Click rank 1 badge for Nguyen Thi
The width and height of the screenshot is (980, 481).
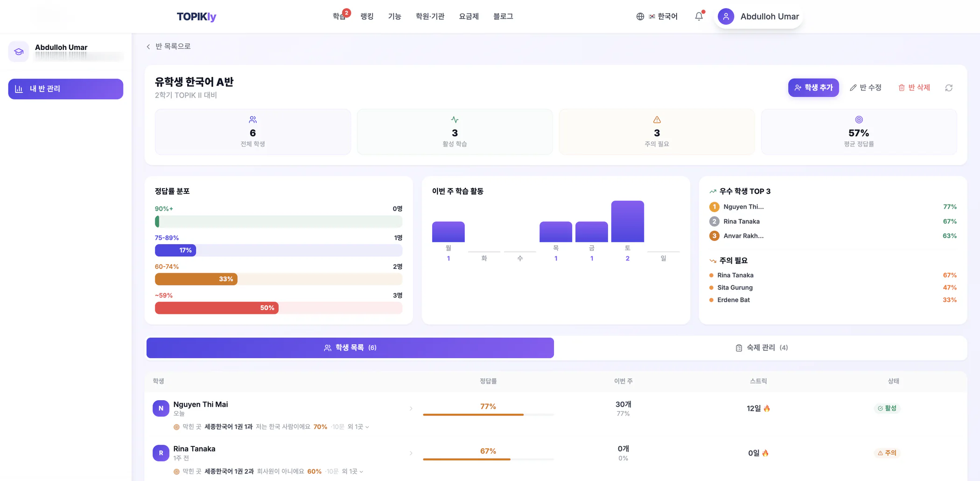[714, 207]
